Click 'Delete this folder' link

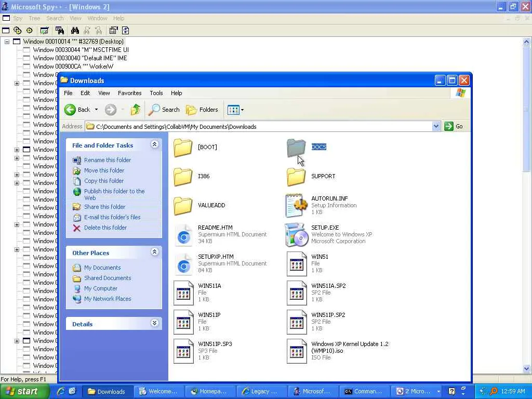tap(105, 228)
